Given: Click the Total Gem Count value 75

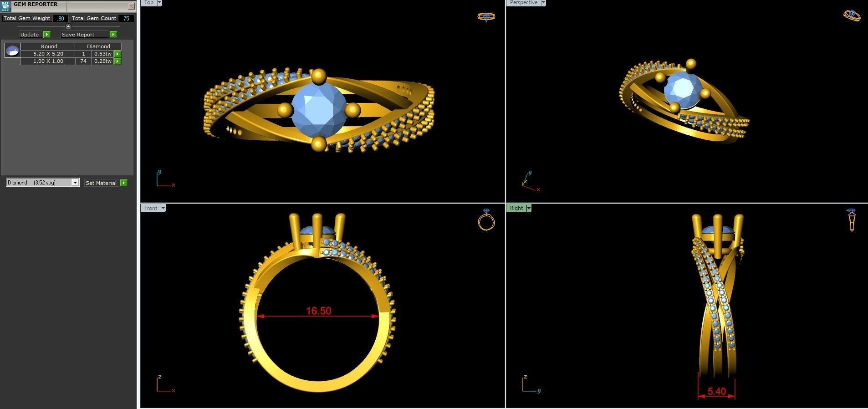Looking at the screenshot, I should pyautogui.click(x=126, y=19).
